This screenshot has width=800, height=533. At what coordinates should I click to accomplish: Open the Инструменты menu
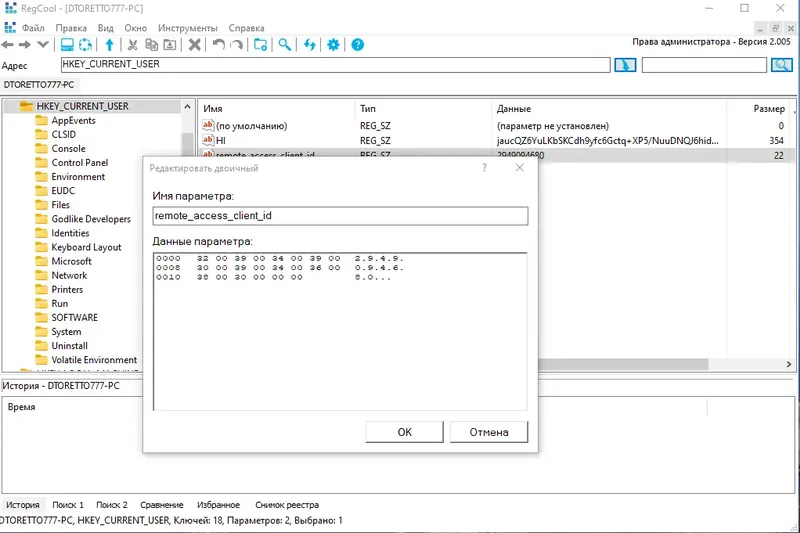point(187,28)
